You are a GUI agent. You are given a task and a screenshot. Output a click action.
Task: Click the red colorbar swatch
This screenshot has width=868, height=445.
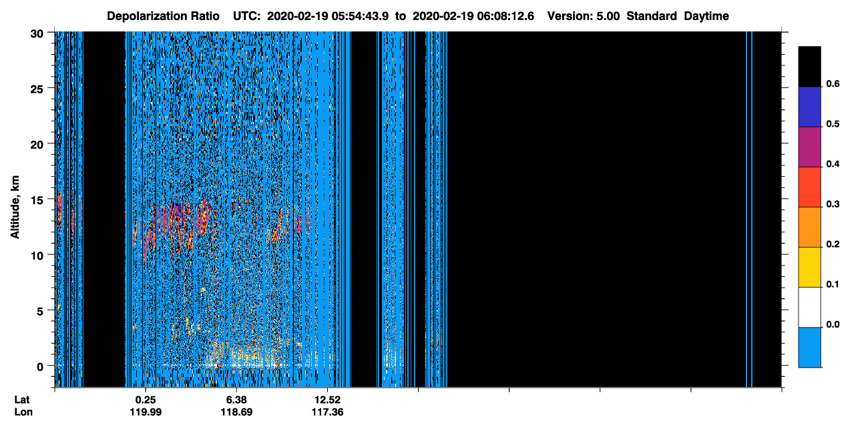(x=809, y=187)
